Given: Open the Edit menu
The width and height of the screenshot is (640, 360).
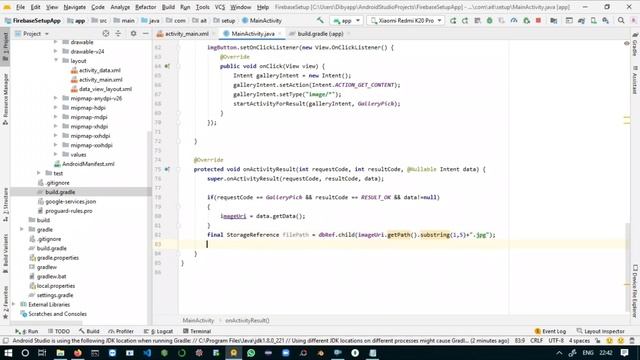Looking at the screenshot, I should (36, 7).
